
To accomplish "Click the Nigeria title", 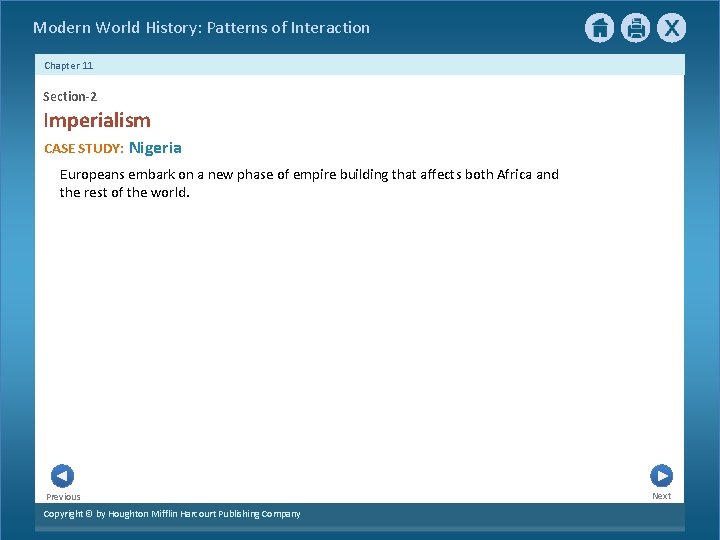I will [155, 148].
